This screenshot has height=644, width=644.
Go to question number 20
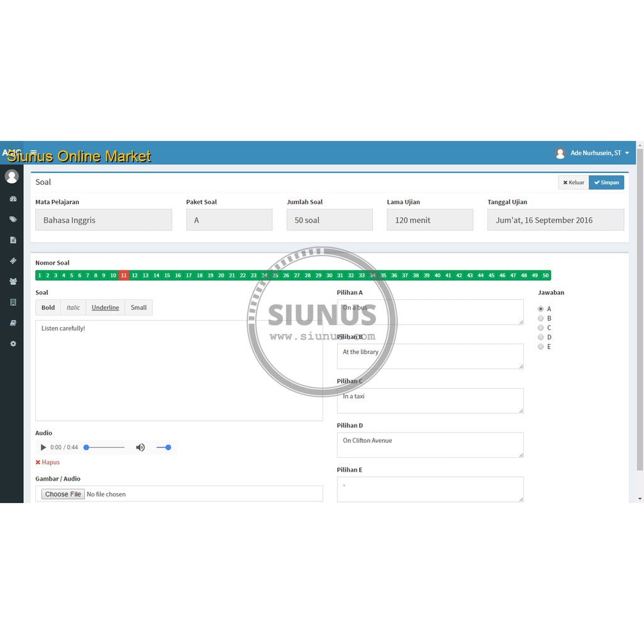(x=221, y=275)
